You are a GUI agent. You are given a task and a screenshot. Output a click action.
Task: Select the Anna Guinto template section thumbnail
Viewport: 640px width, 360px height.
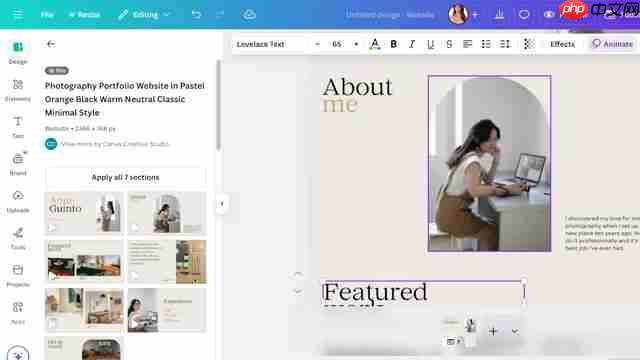[x=84, y=213]
